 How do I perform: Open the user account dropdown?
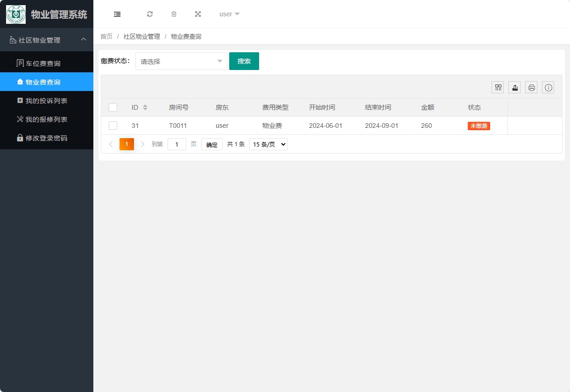point(228,14)
